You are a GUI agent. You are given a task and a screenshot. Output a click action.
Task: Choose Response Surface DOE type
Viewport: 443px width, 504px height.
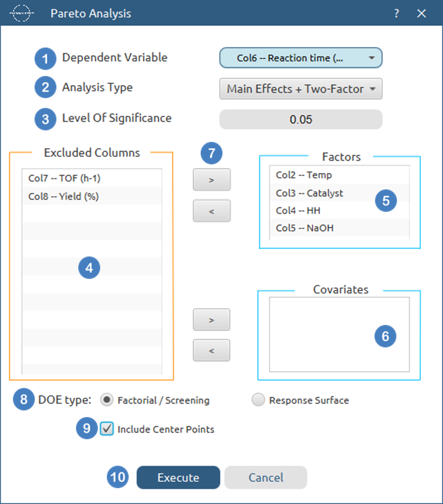click(x=258, y=400)
